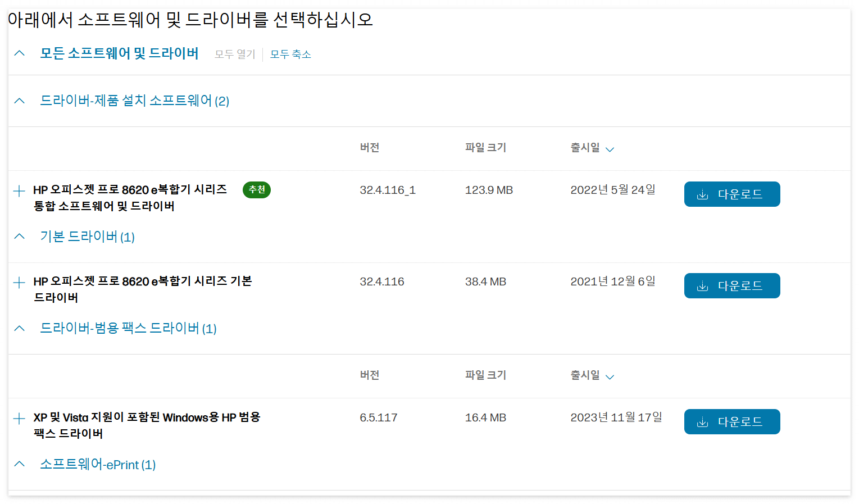Click the 모두 열기 link

coord(234,54)
